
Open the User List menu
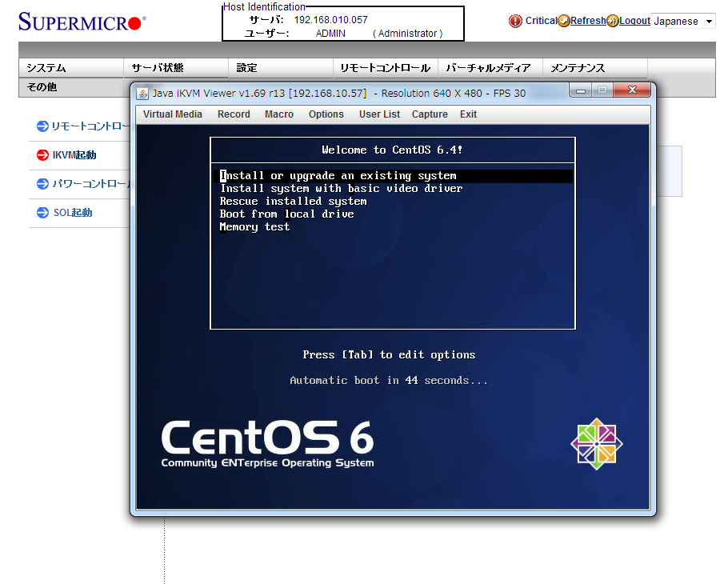pos(379,114)
